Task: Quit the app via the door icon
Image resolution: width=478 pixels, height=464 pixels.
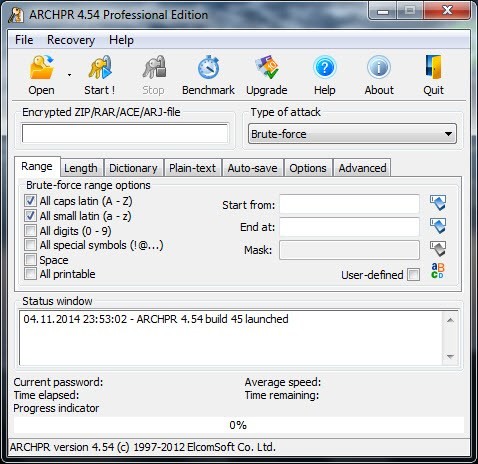Action: coord(434,68)
